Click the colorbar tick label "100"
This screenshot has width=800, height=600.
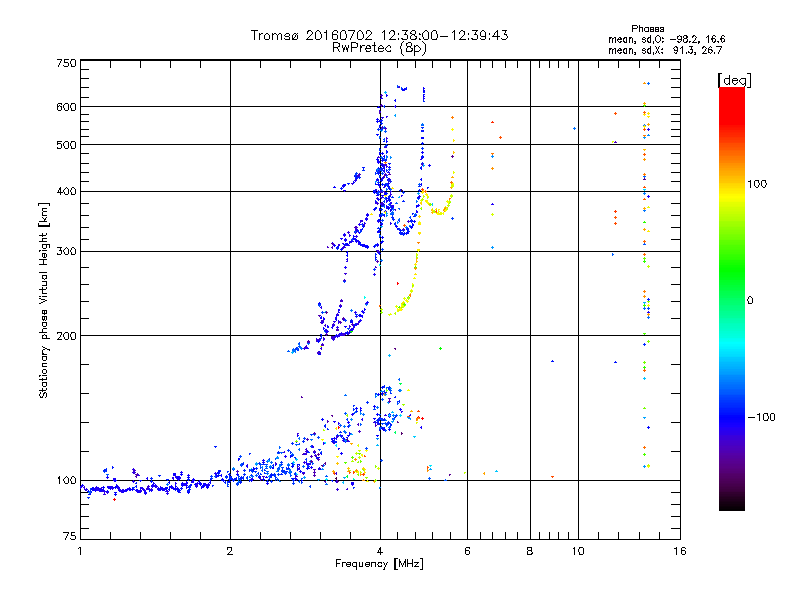[x=757, y=184]
